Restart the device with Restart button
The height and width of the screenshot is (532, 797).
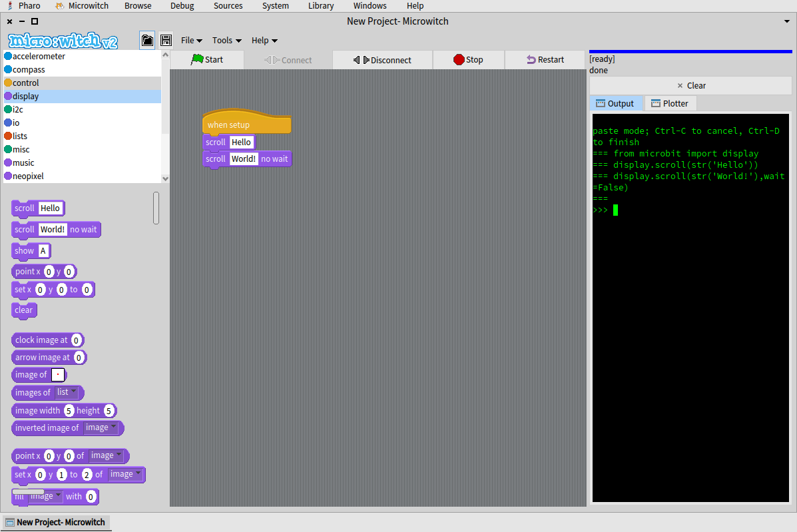(x=545, y=59)
